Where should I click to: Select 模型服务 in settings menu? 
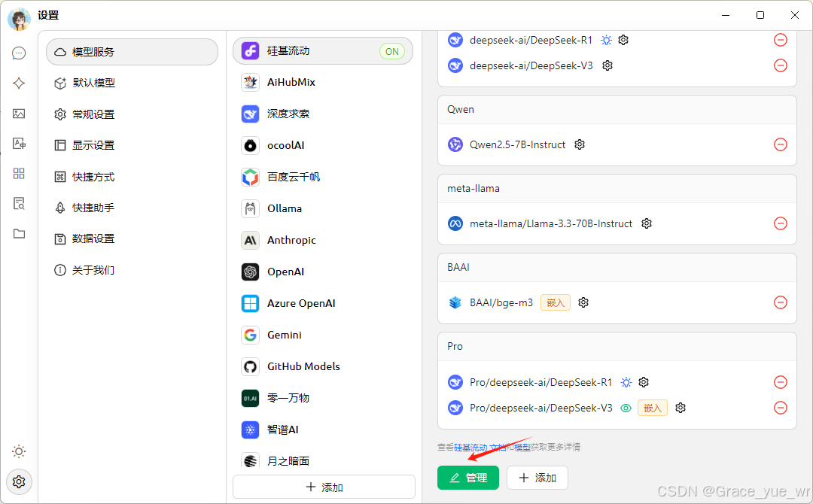tap(132, 52)
